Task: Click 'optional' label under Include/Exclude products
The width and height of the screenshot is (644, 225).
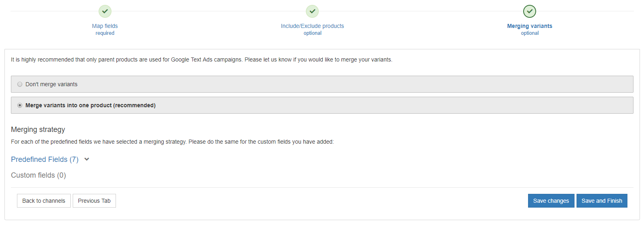Action: coord(313,33)
